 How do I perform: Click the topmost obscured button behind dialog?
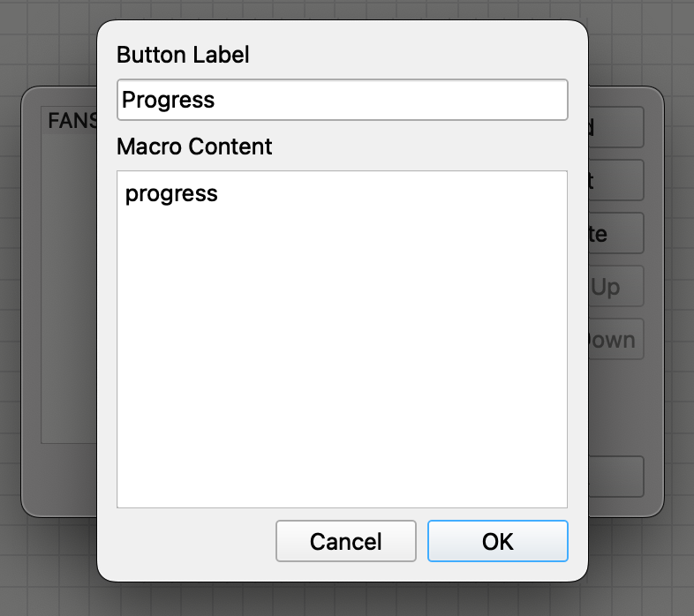[x=616, y=127]
